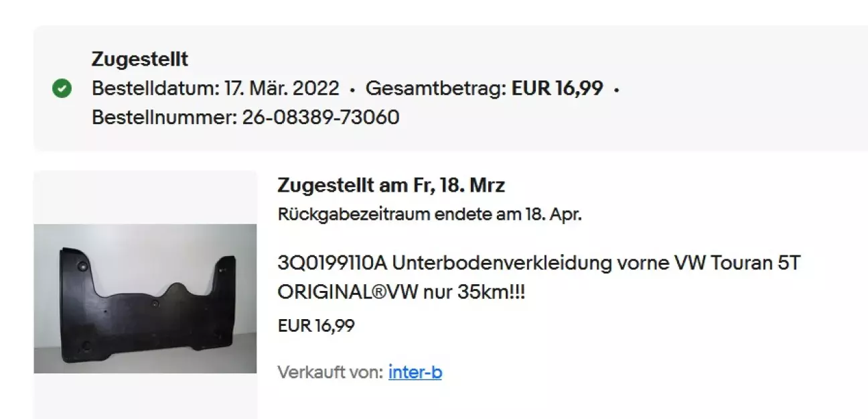The image size is (868, 419).
Task: Click the item price EUR 16,99
Action: point(316,326)
